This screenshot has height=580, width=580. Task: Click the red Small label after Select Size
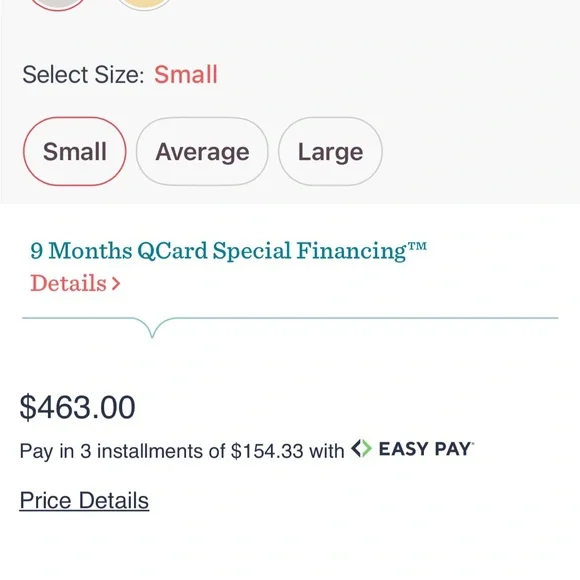click(186, 74)
